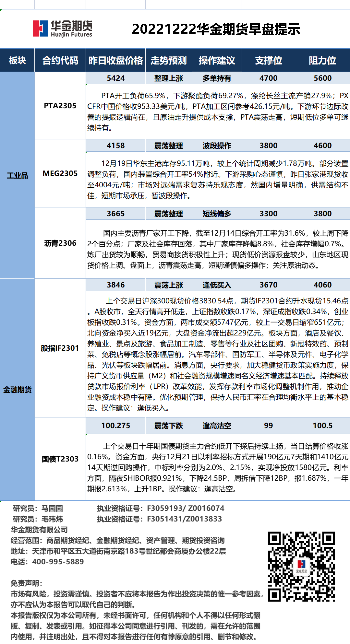The height and width of the screenshot is (644, 350).
Task: Select the 工业品 sector cell
Action: pos(17,175)
